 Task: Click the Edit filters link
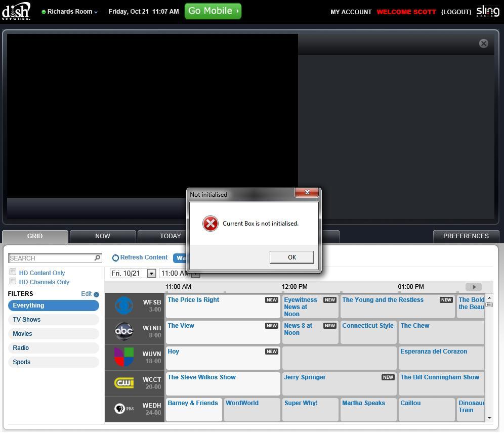coord(86,294)
